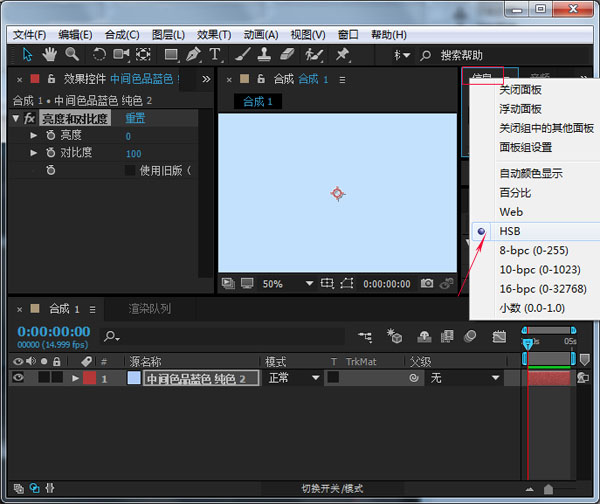
Task: Select the Hand tool
Action: [x=49, y=55]
